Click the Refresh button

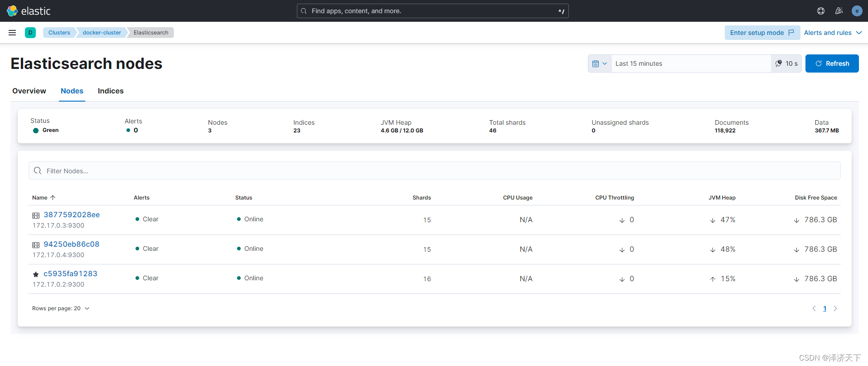tap(832, 63)
